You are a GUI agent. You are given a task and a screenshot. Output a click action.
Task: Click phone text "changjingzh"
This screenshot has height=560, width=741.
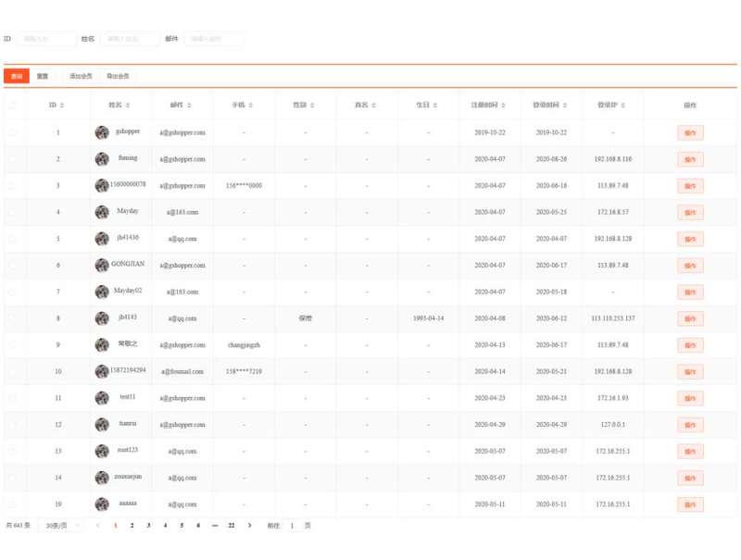[x=244, y=345]
